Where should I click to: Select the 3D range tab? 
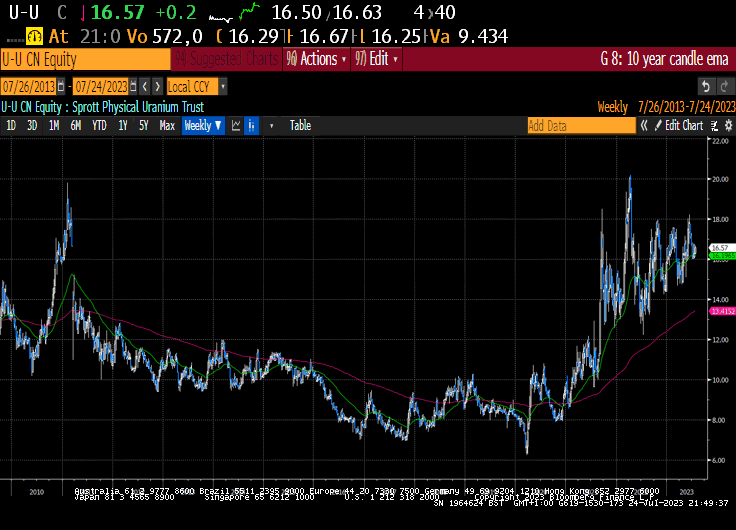32,125
